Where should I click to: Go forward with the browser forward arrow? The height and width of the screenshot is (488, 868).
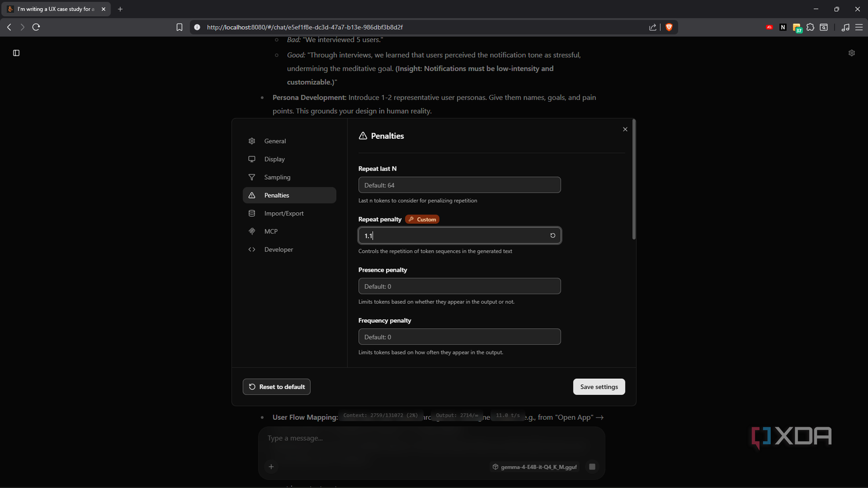tap(23, 27)
